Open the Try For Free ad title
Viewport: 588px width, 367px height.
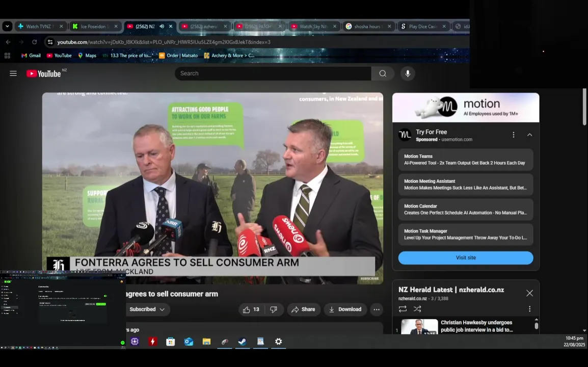tap(431, 132)
